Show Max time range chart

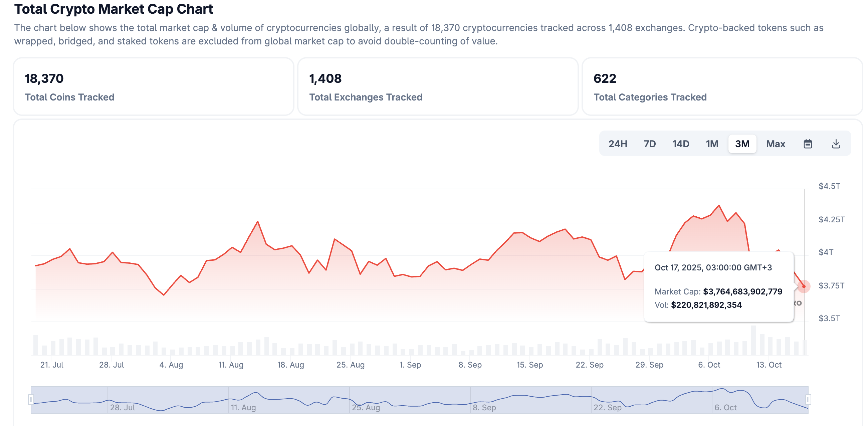coord(775,144)
